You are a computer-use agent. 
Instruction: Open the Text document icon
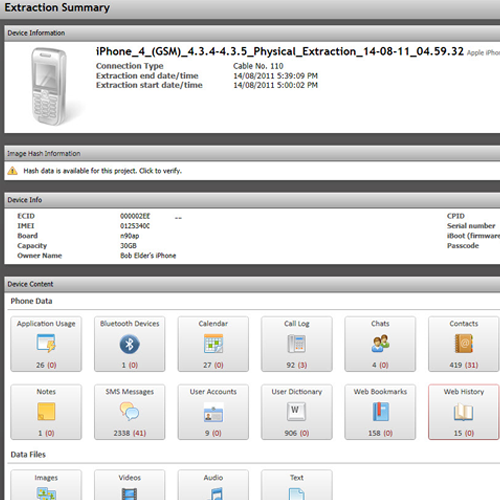click(x=297, y=494)
